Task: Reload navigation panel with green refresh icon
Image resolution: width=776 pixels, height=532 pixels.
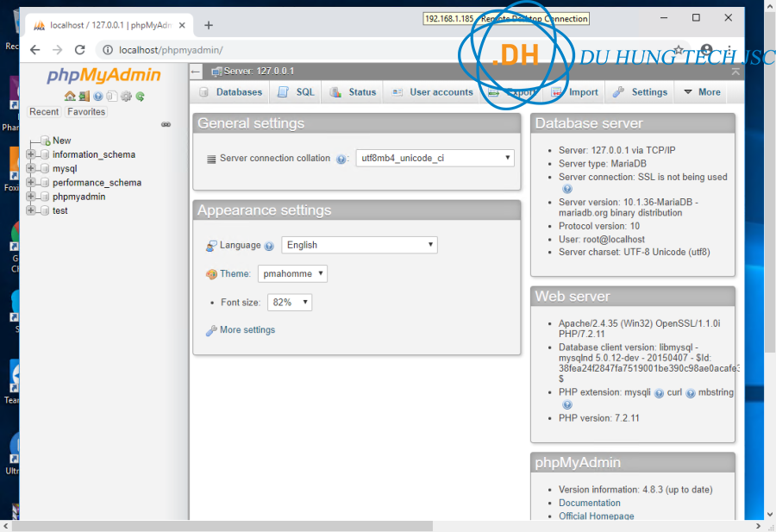Action: (x=140, y=97)
